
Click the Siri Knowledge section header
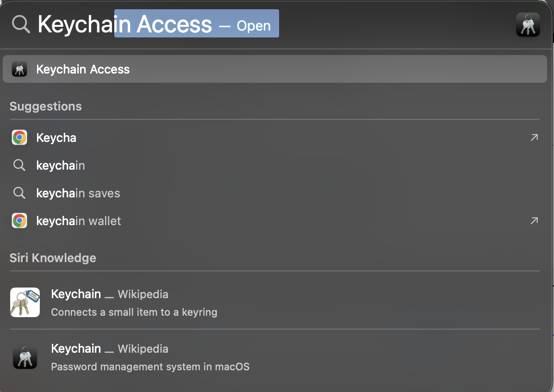coord(53,258)
